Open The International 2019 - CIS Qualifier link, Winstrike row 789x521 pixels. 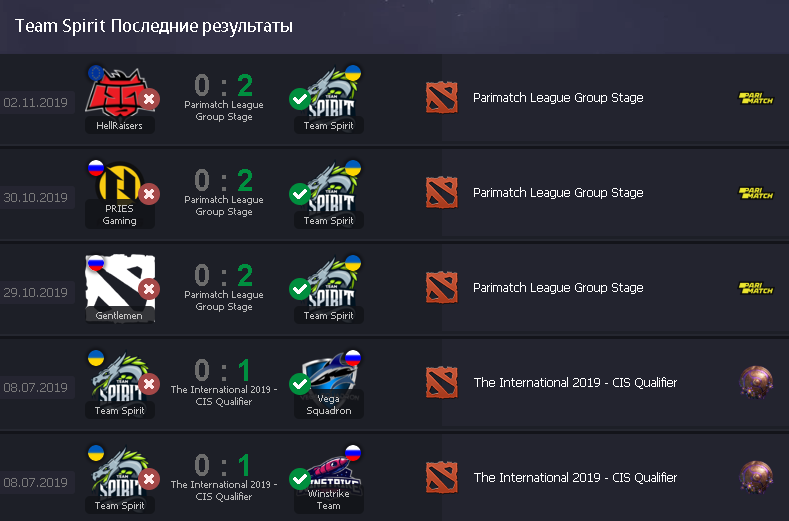click(575, 477)
